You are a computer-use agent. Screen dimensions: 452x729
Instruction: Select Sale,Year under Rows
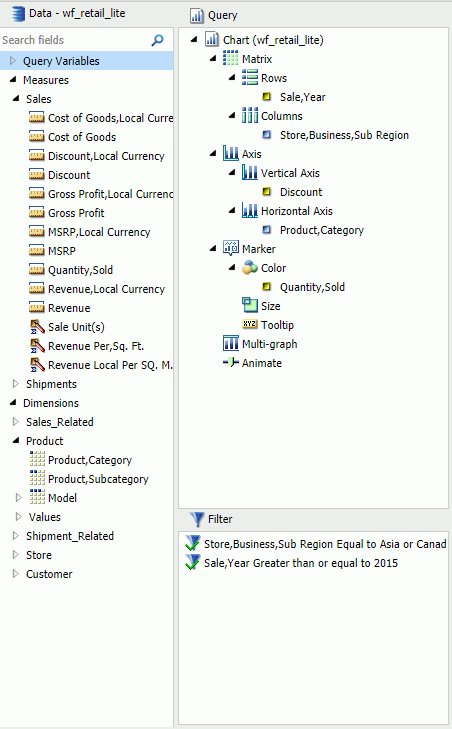coord(302,97)
